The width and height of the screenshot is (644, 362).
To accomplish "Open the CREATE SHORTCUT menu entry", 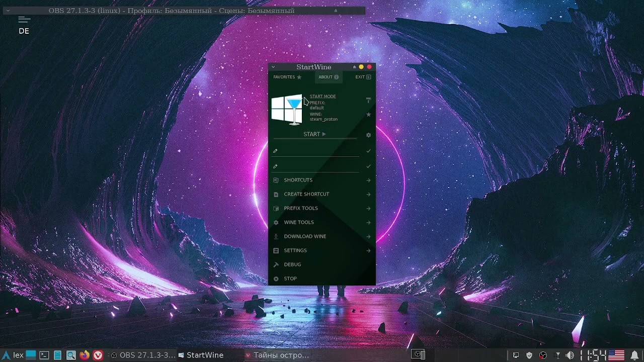I will coord(322,194).
